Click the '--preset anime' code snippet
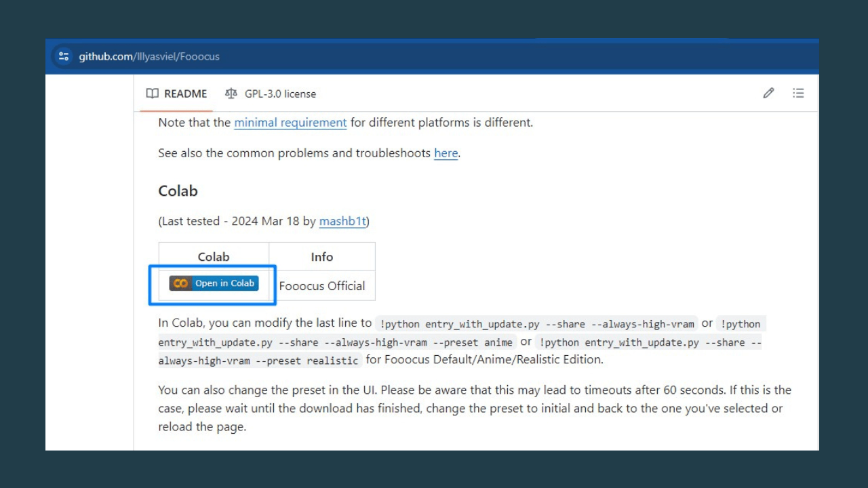Screen dimensions: 868x488 pyautogui.click(x=337, y=342)
